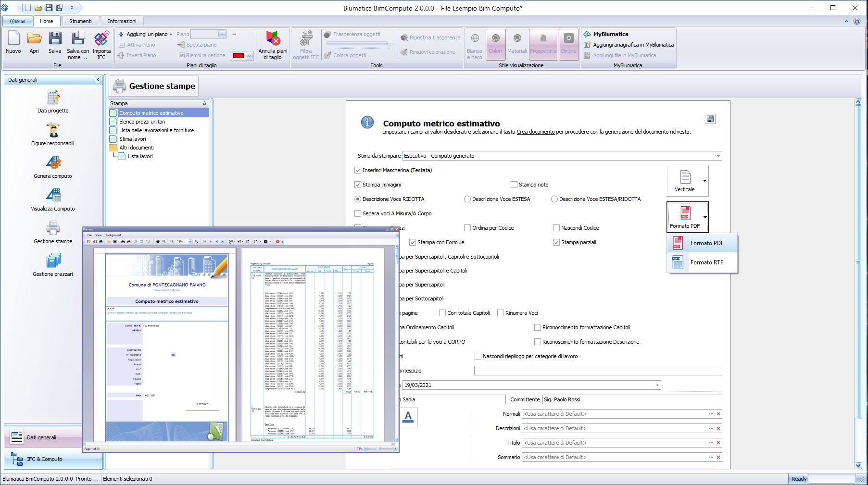
Task: Toggle the Ombre view style
Action: [568, 44]
